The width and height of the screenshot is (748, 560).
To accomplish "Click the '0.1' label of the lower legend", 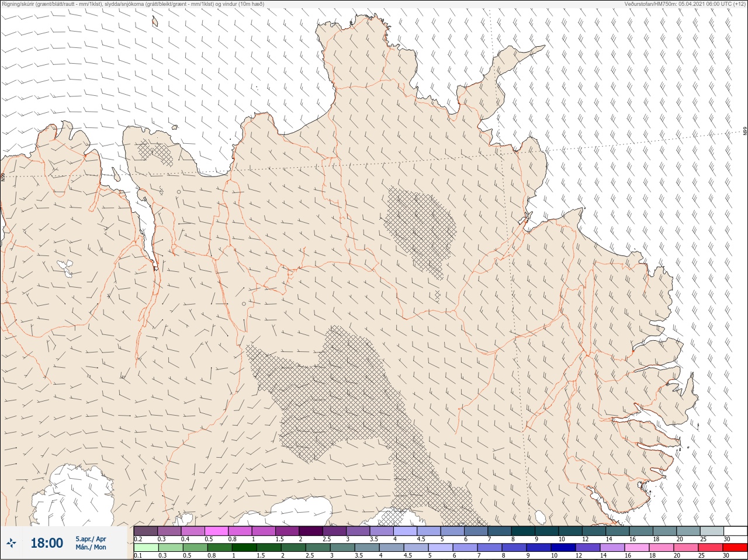I will click(x=138, y=555).
